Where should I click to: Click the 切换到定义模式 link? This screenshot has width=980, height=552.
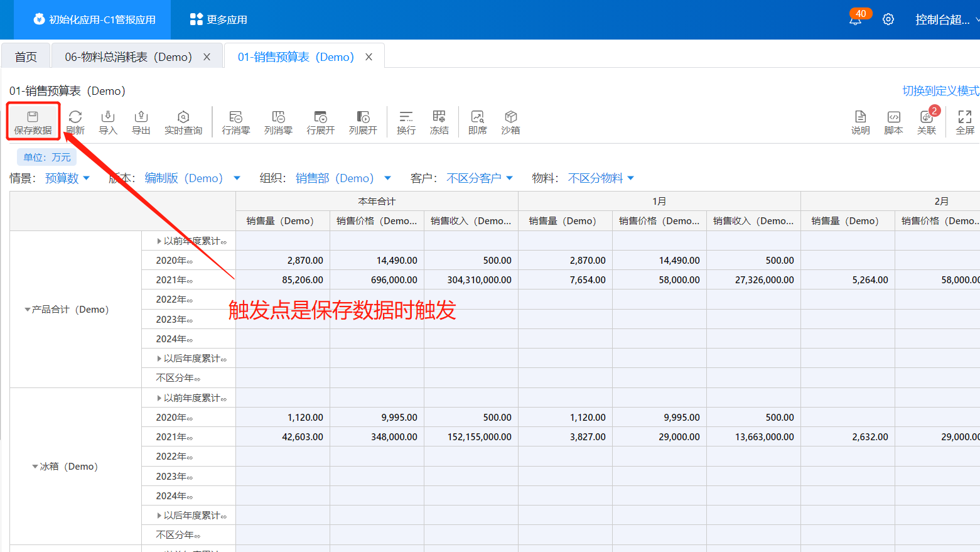pyautogui.click(x=940, y=91)
